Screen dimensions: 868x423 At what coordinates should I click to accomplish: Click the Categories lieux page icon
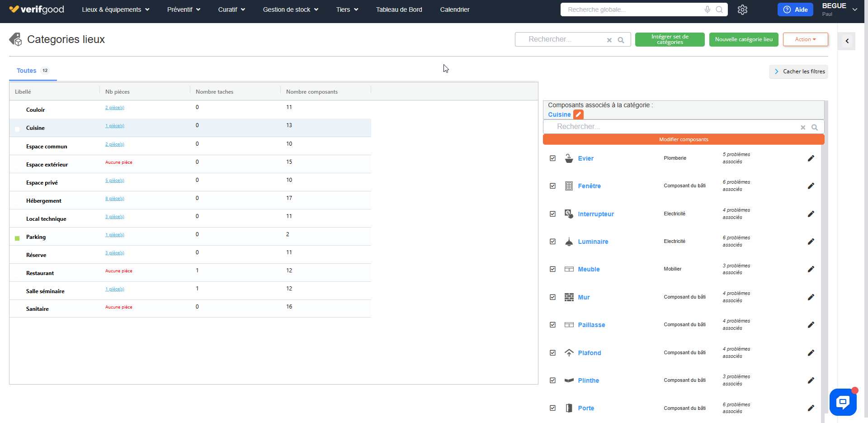15,39
